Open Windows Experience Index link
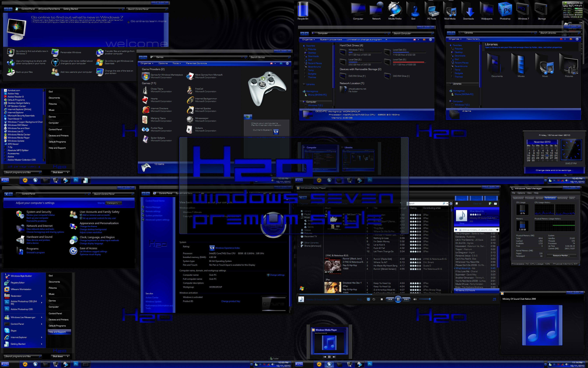588x368 pixels. (x=227, y=248)
